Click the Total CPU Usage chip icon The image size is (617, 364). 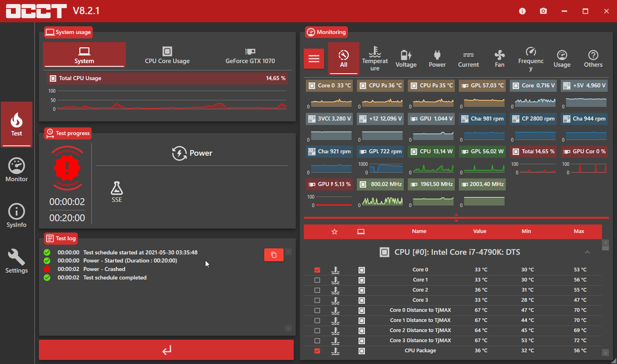[x=53, y=78]
